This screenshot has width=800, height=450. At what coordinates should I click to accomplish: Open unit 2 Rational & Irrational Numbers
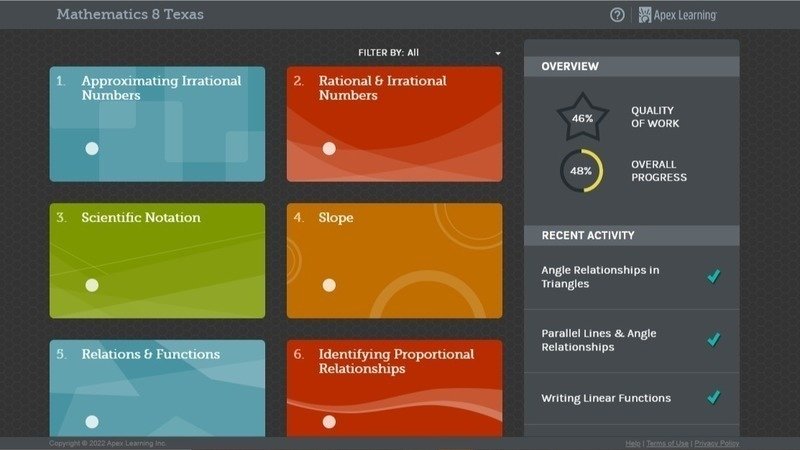point(394,124)
